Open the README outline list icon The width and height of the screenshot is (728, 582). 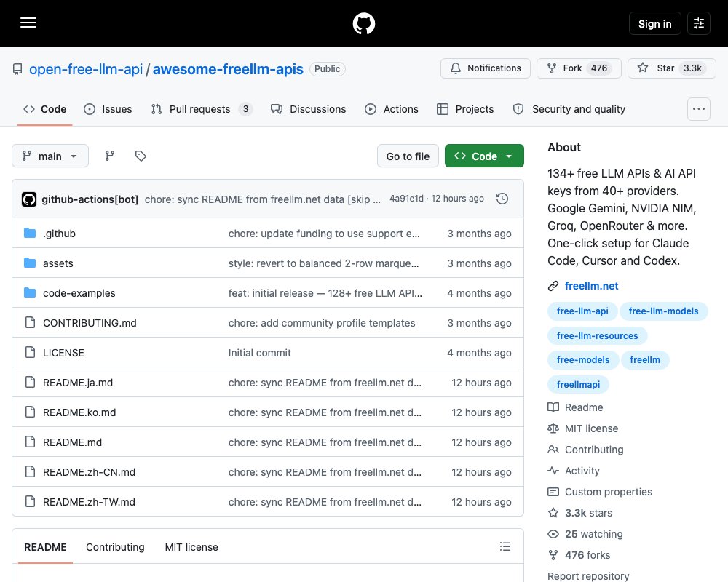click(505, 547)
